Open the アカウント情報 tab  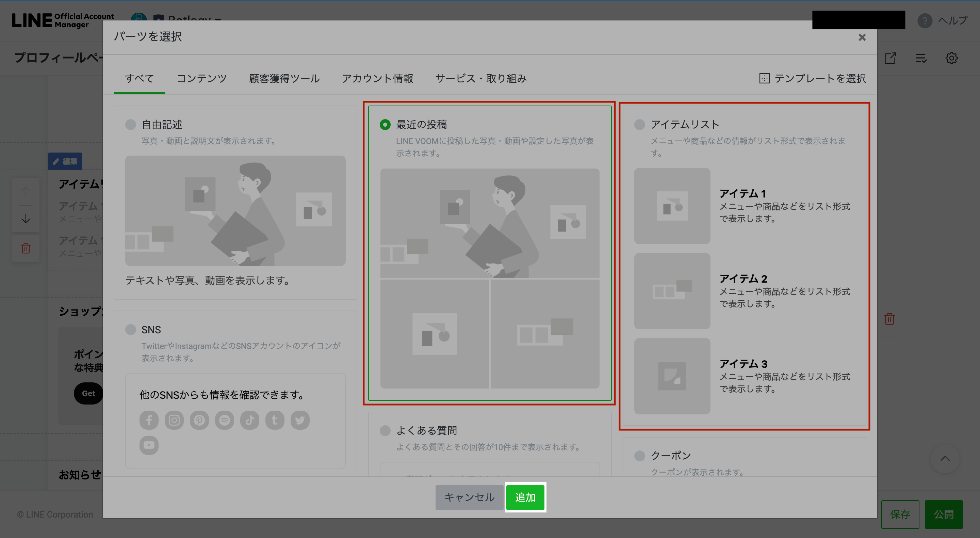point(377,78)
